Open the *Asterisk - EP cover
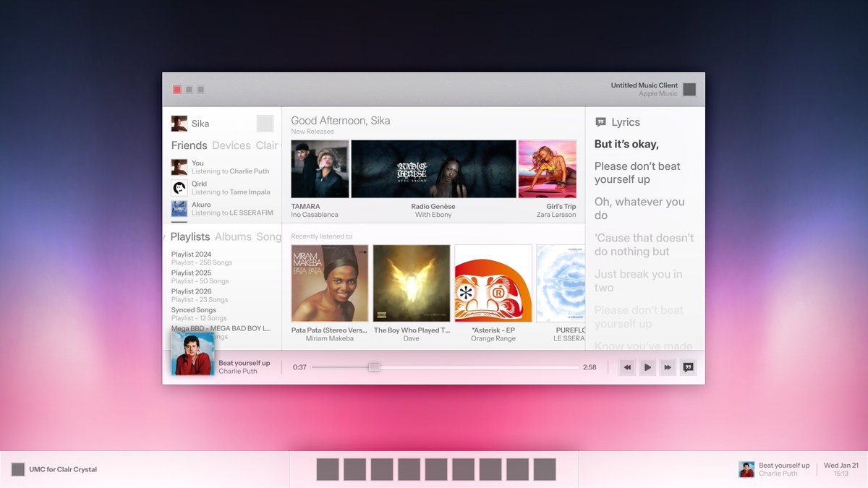Image resolution: width=868 pixels, height=488 pixels. point(493,283)
